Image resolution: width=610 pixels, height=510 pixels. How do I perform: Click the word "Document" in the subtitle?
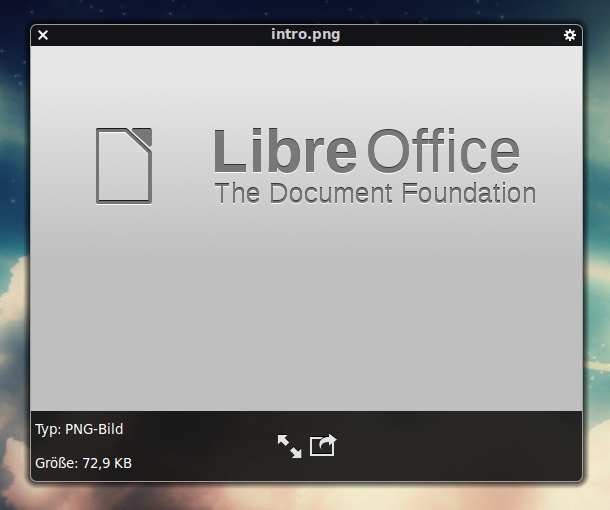coord(331,193)
